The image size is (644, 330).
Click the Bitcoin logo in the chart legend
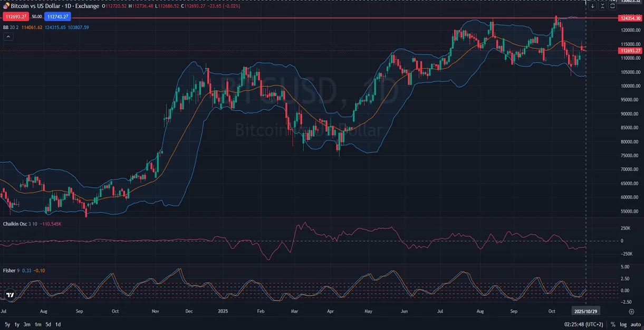[x=5, y=6]
